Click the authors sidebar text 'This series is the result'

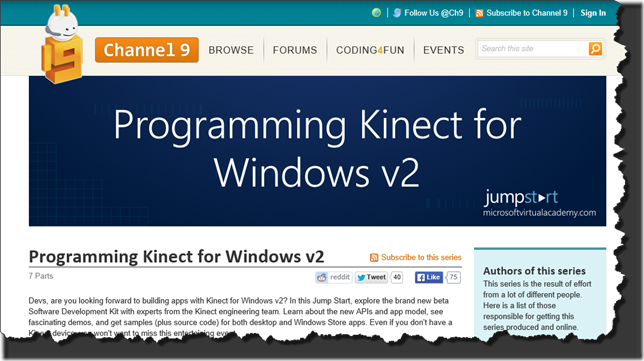coord(537,306)
